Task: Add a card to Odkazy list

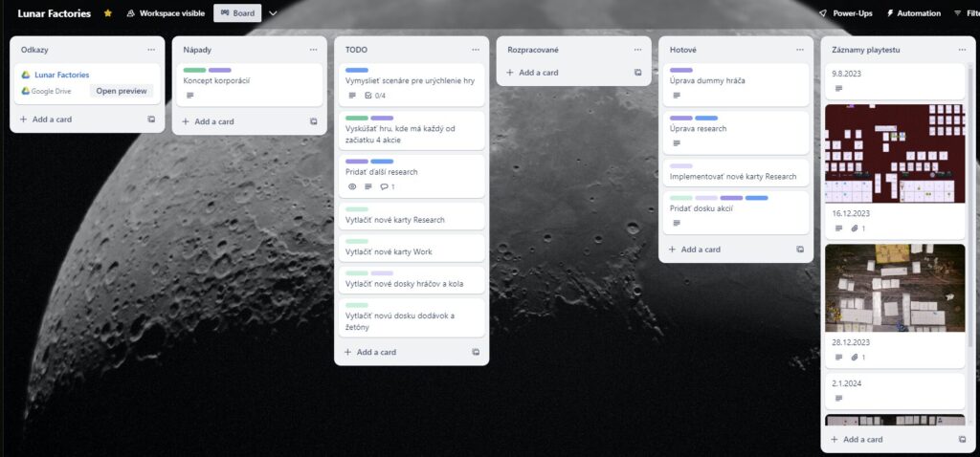Action: point(46,119)
